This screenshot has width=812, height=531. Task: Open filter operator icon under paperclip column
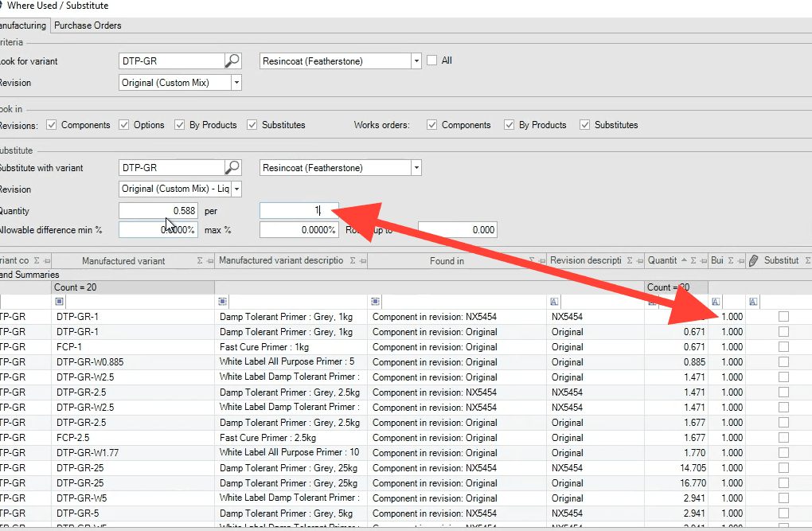[753, 302]
